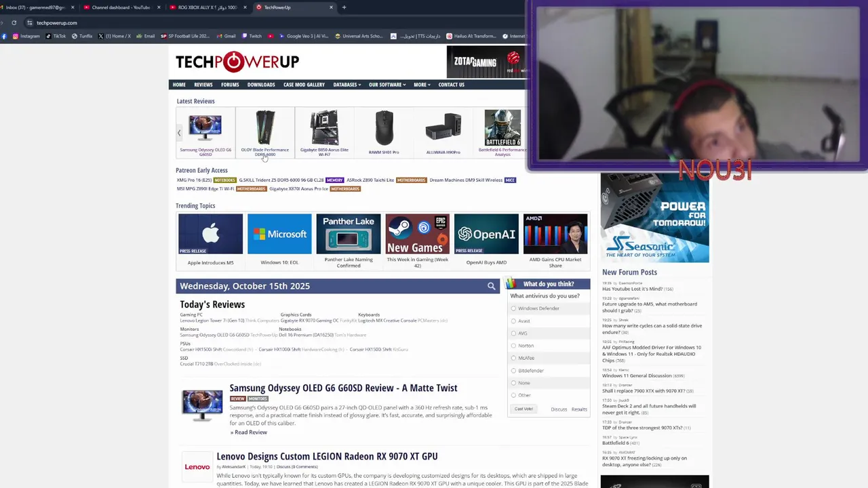Open the Turnflix bookmark
868x488 pixels.
(x=82, y=36)
